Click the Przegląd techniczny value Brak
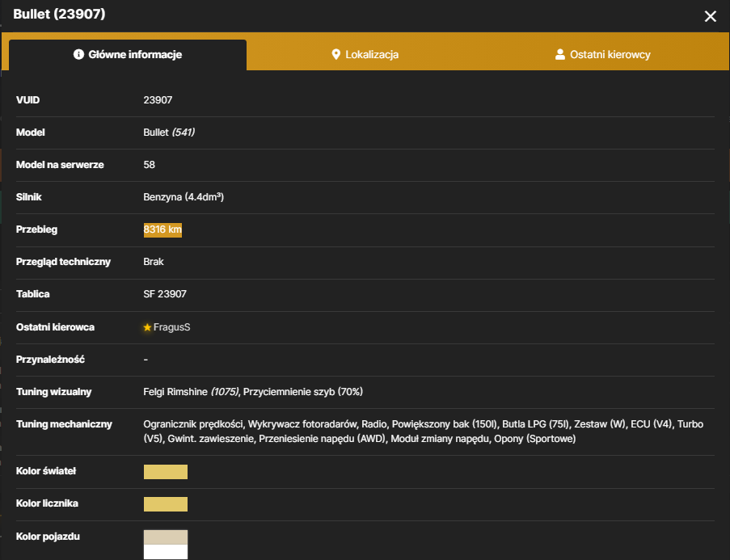 pyautogui.click(x=153, y=262)
